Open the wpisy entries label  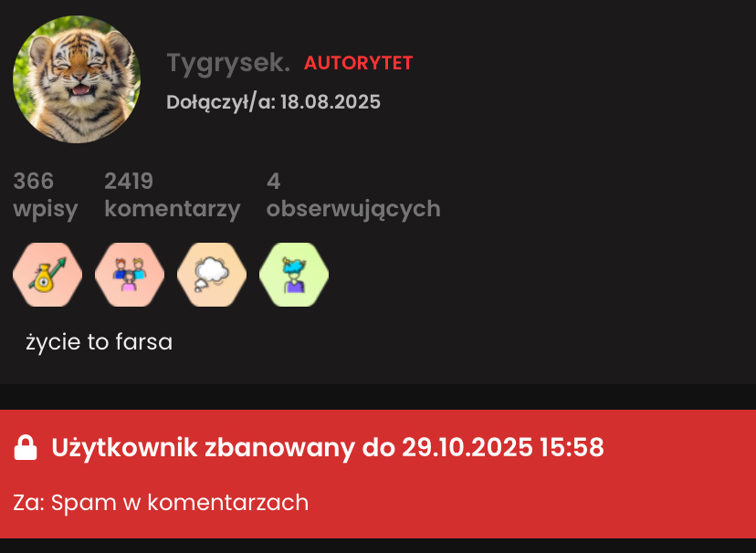pyautogui.click(x=46, y=210)
